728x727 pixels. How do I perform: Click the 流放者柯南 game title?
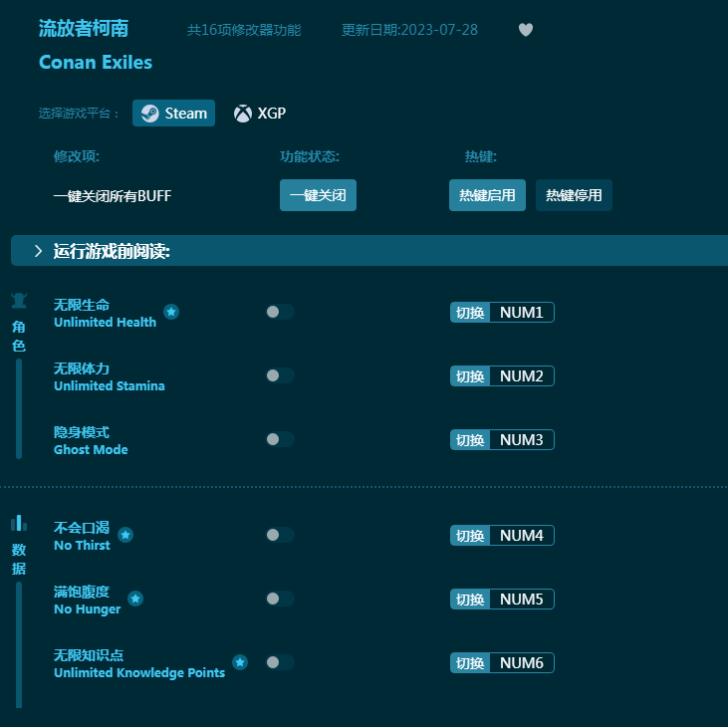coord(84,28)
